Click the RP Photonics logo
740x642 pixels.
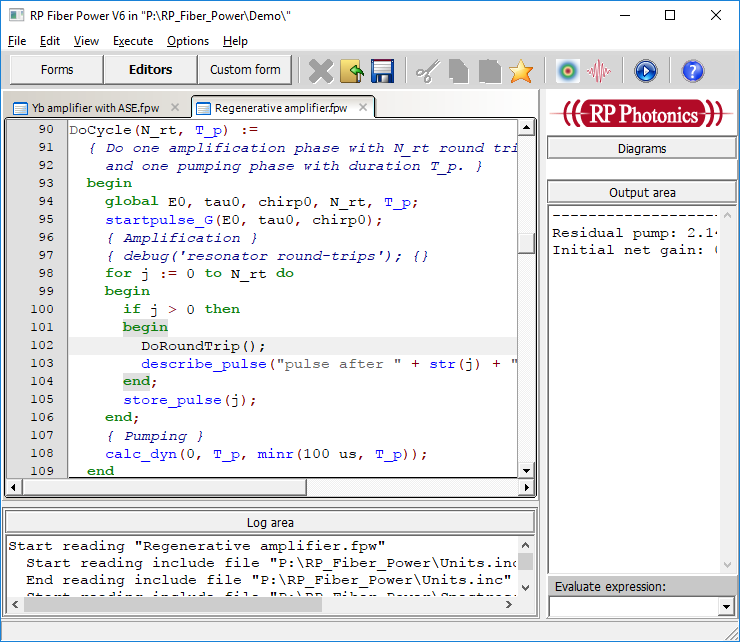coord(642,113)
